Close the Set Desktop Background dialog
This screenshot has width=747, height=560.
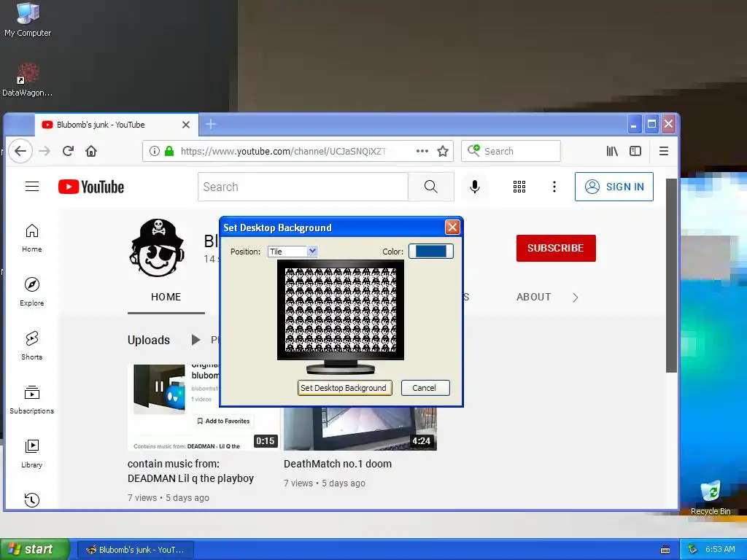[452, 227]
